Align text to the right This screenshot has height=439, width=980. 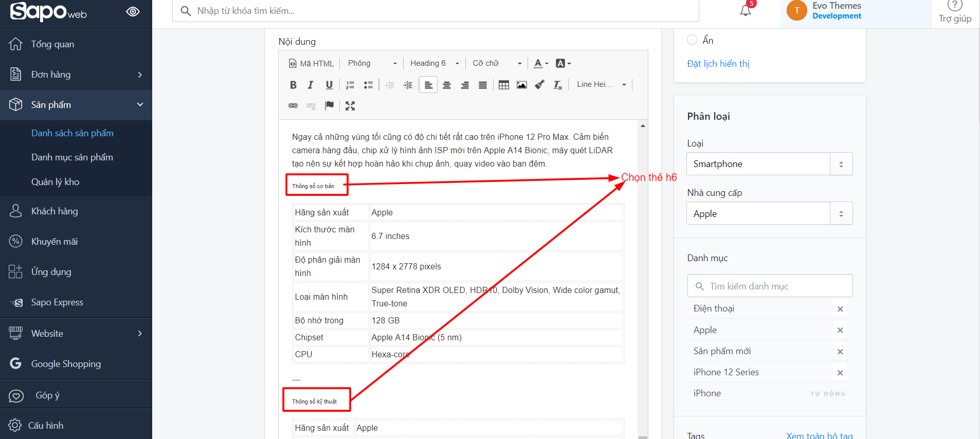pyautogui.click(x=465, y=85)
